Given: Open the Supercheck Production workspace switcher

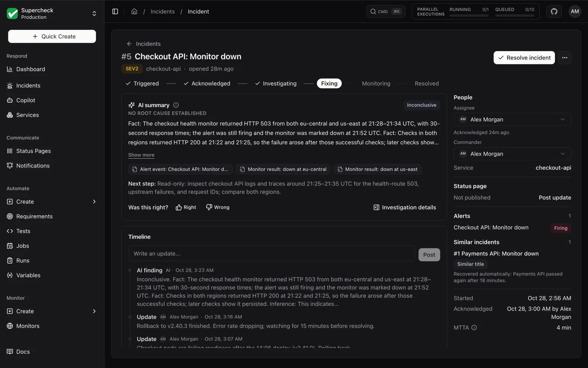Looking at the screenshot, I should [x=52, y=14].
